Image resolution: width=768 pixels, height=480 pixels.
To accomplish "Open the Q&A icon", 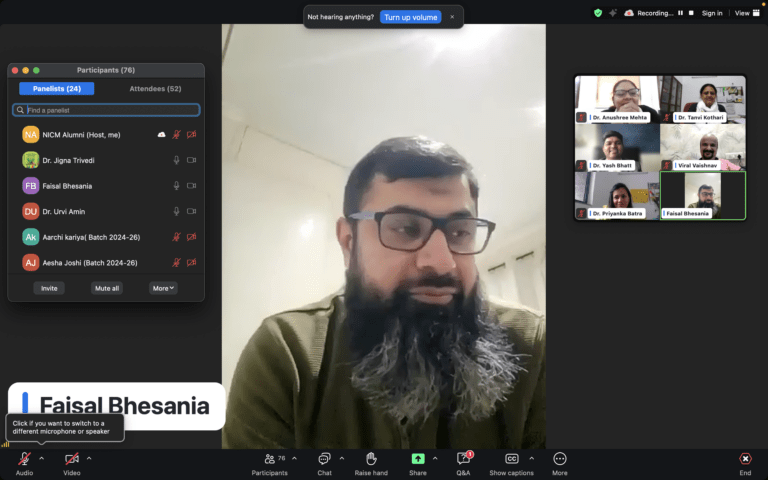I will (463, 458).
